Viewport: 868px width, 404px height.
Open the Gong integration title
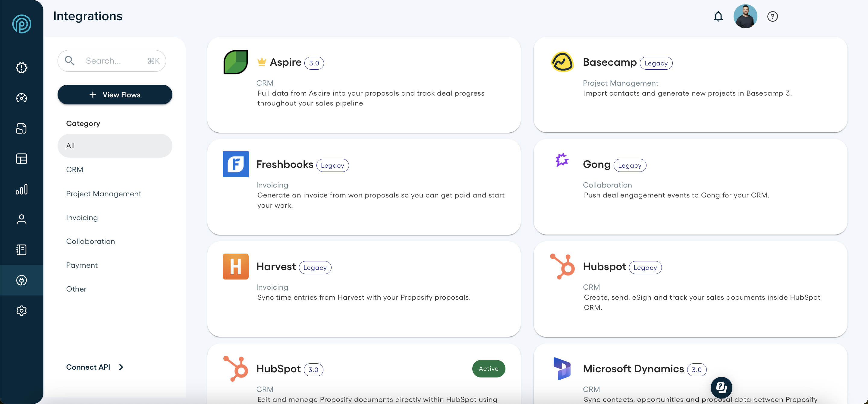(x=596, y=164)
